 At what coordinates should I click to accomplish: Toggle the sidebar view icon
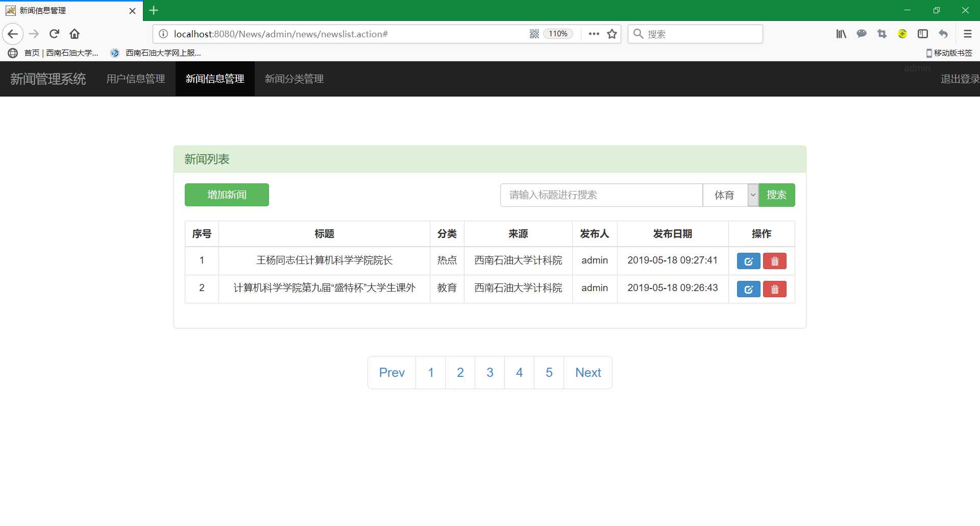[x=923, y=34]
